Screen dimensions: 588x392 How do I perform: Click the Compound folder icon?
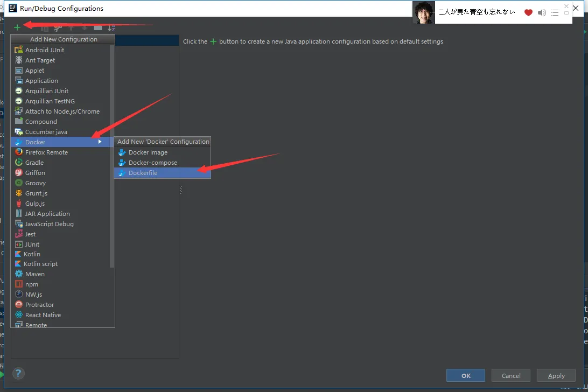(x=19, y=121)
